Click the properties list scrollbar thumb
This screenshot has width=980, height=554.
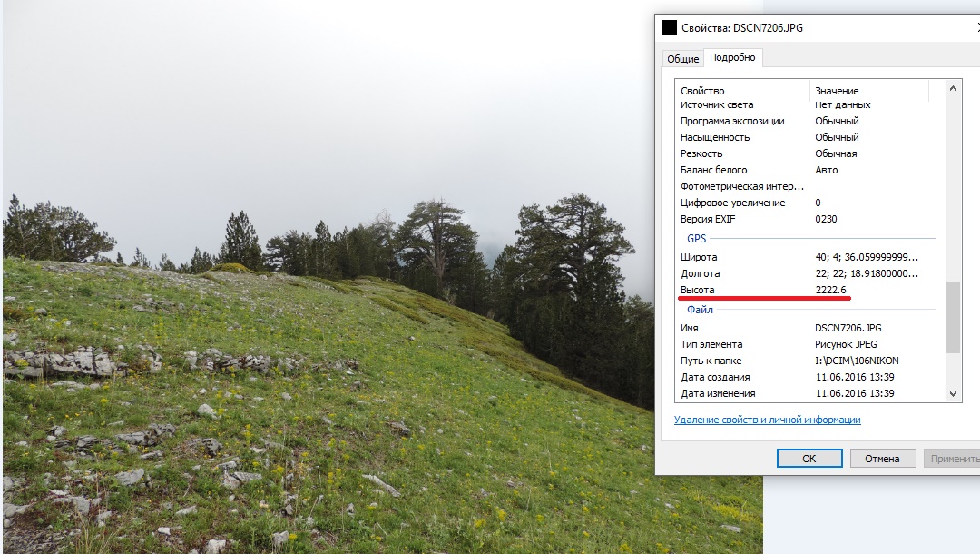[953, 317]
